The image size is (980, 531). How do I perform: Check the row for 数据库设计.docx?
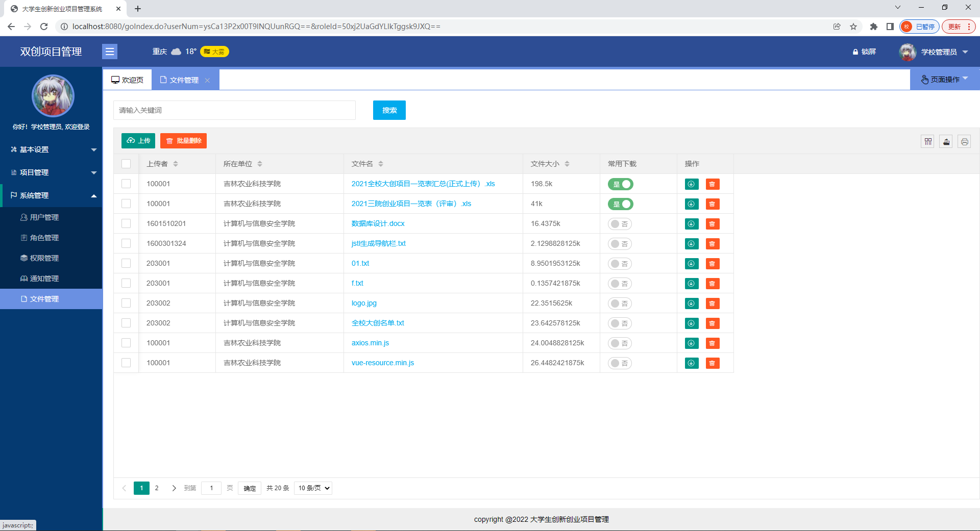(x=126, y=223)
